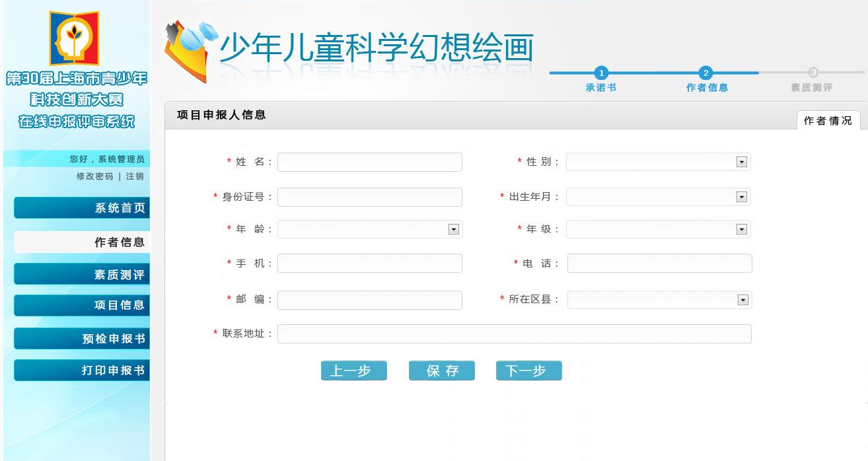Click the 上一步 button
868x461 pixels.
pos(353,371)
